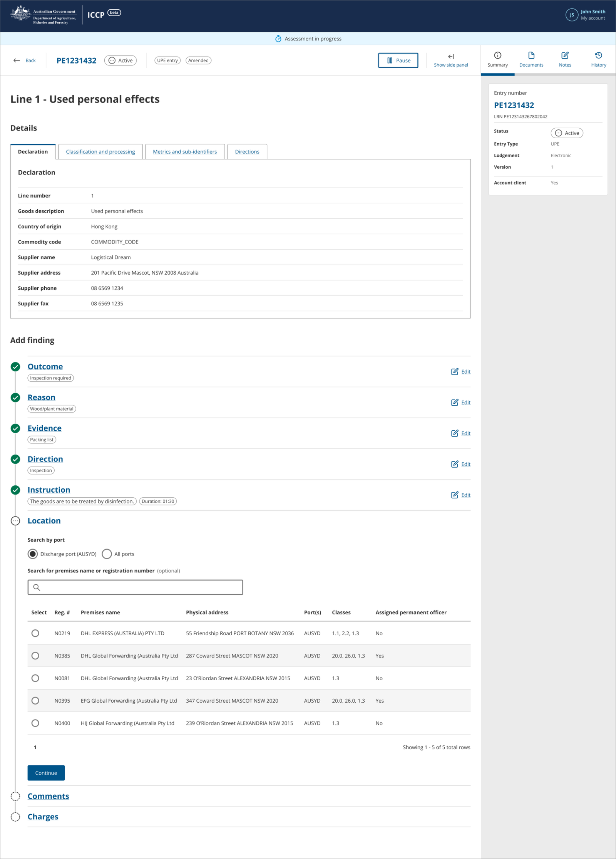The image size is (616, 859).
Task: Expand the Comments section
Action: click(x=48, y=796)
